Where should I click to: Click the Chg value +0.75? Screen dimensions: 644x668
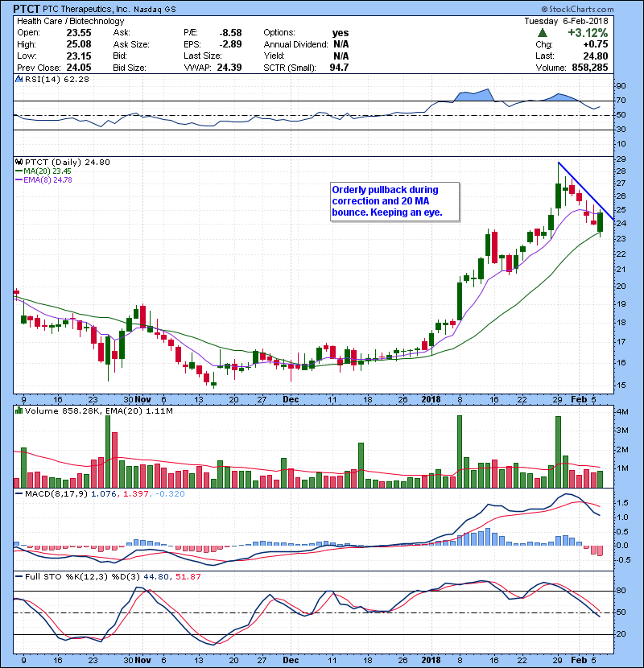[x=596, y=44]
